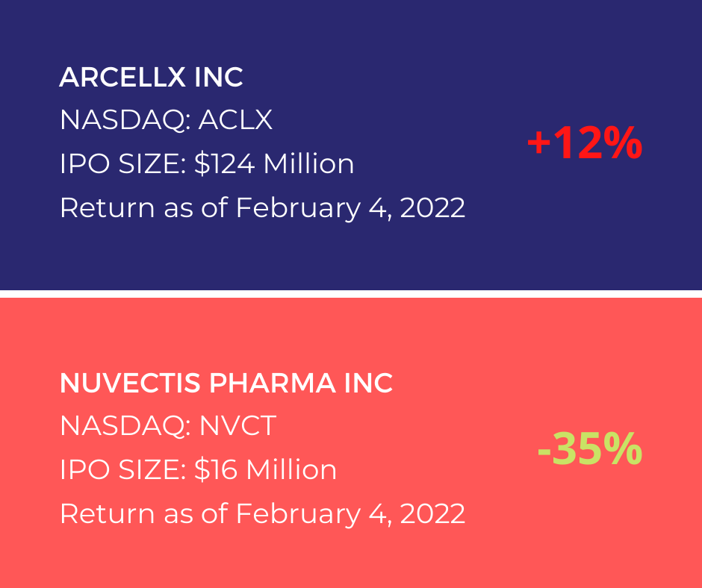Click the ARCELLX INC heading
This screenshot has height=588, width=702.
[x=151, y=77]
